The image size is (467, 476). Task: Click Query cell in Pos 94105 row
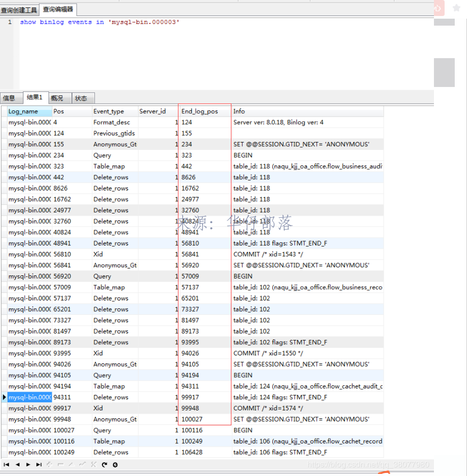coord(115,375)
